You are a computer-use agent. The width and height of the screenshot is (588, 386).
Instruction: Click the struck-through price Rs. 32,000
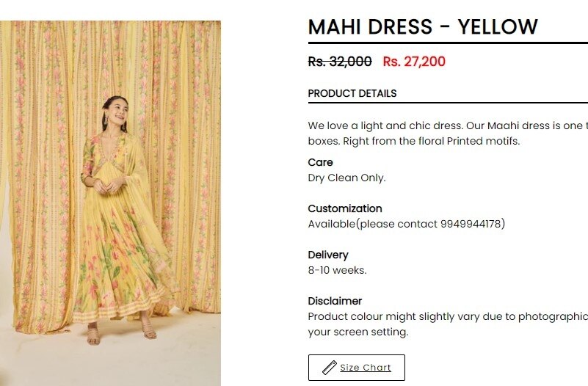click(340, 62)
